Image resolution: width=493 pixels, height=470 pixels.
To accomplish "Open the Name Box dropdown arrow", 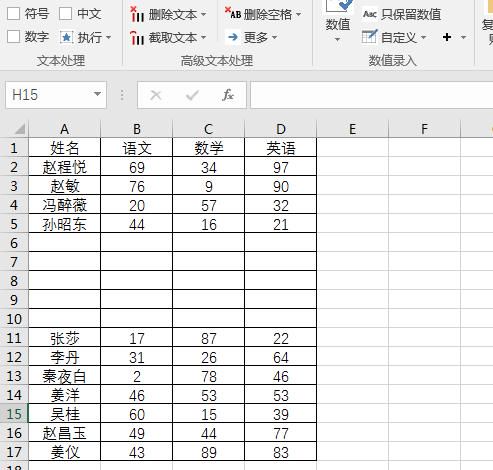I will coord(97,94).
